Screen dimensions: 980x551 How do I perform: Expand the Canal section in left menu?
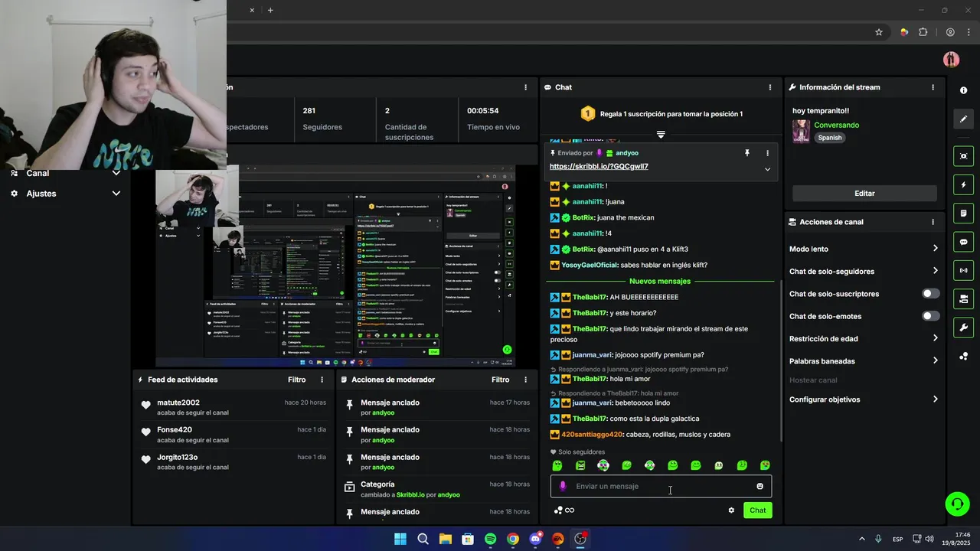(x=116, y=173)
